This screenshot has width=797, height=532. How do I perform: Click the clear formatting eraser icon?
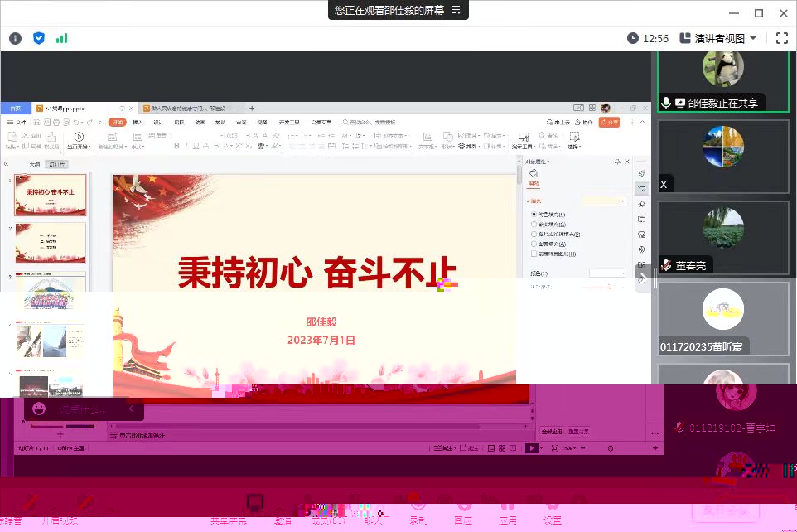pos(277,135)
